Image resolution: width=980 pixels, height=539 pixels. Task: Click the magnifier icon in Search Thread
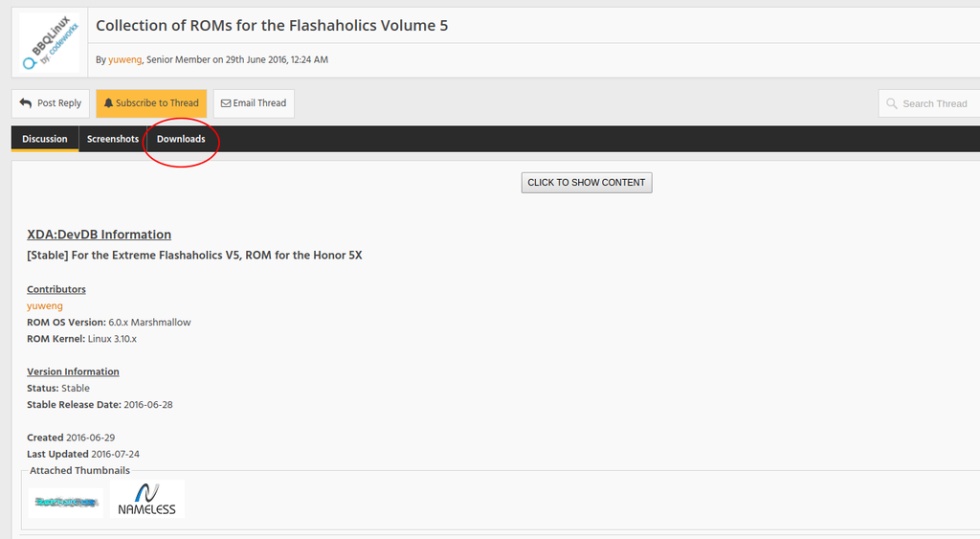pyautogui.click(x=892, y=103)
